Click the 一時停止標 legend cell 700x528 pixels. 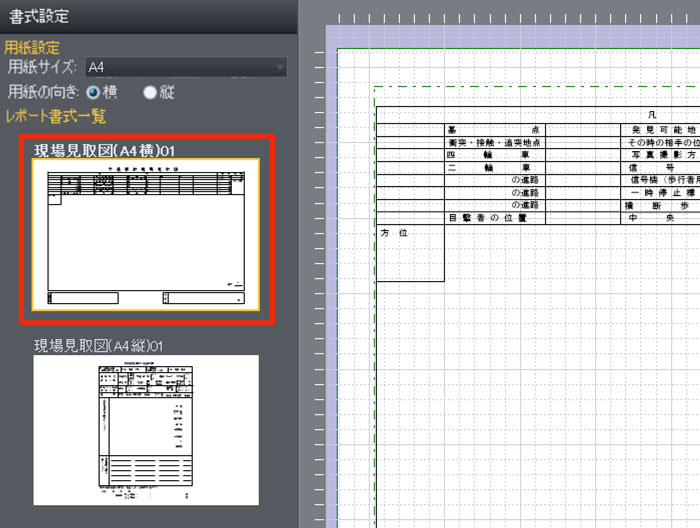click(x=660, y=192)
